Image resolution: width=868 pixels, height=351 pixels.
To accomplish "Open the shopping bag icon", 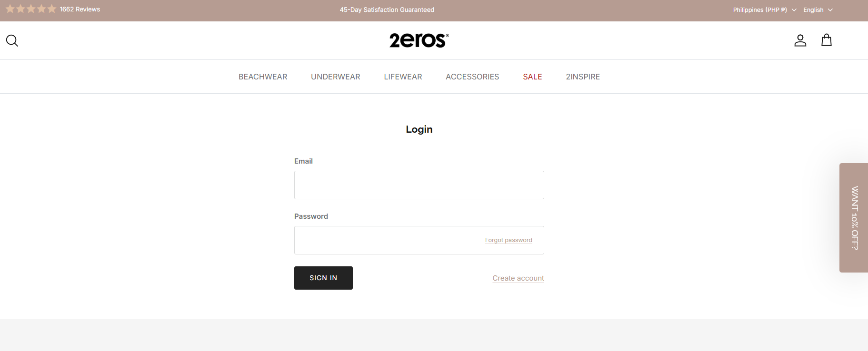I will [827, 40].
